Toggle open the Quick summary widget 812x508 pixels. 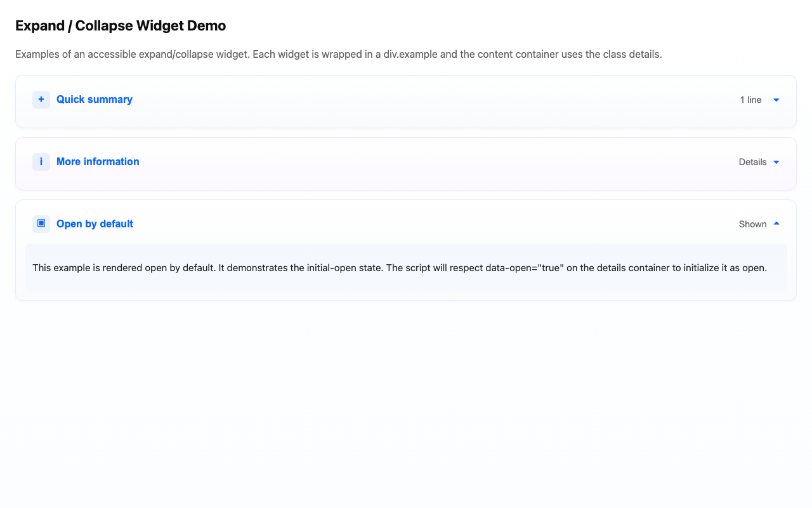pos(94,100)
